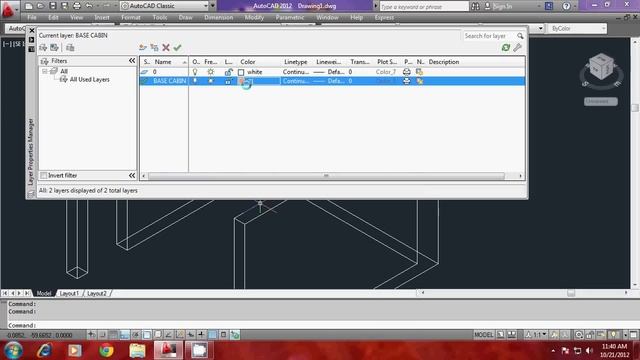Screen dimensions: 640x360
Task: Open the Draw menu
Action: click(x=185, y=18)
